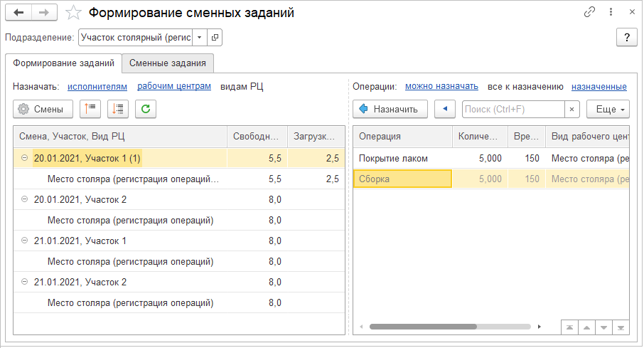The height and width of the screenshot is (348, 644).
Task: Collapse all tree rows in shifts toolbar
Action: pyautogui.click(x=90, y=109)
